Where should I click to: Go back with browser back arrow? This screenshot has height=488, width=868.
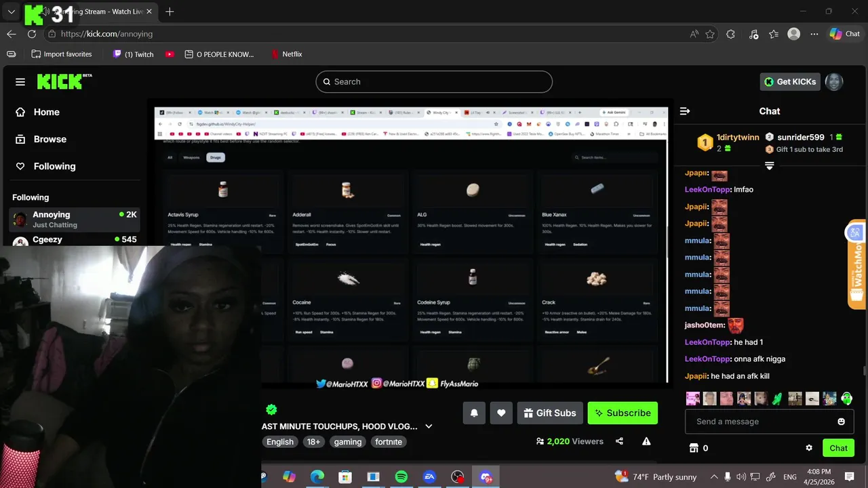[x=12, y=34]
